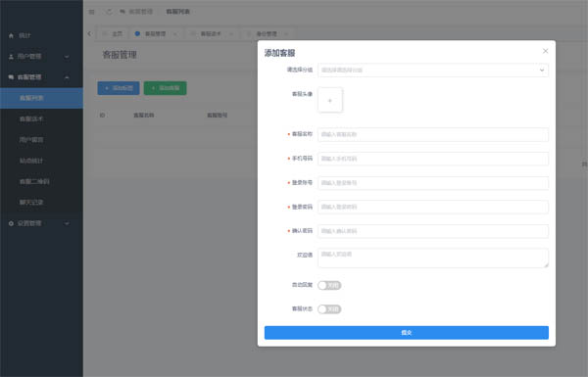Focus the 登录密码 input field
Viewport: 588px width, 377px height.
(x=433, y=207)
